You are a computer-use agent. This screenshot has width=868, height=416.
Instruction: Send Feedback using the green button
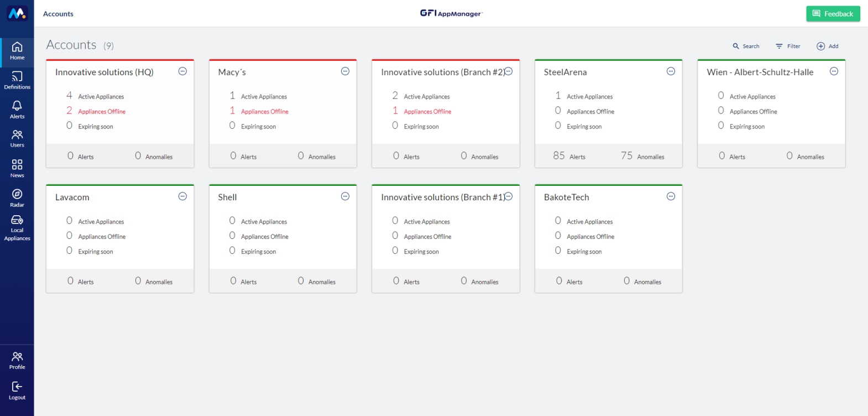(x=833, y=14)
